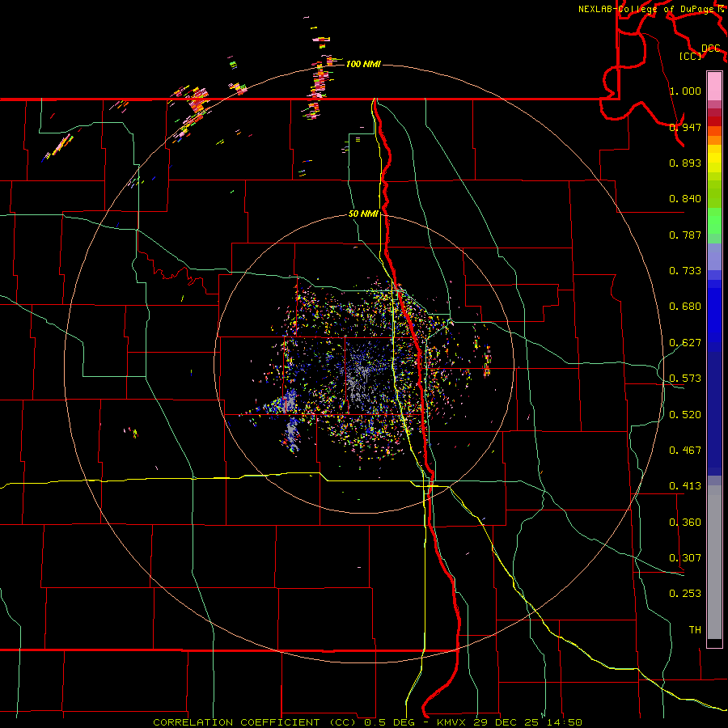This screenshot has width=728, height=728.
Task: Click the gray segment of the color scale
Action: (x=714, y=562)
